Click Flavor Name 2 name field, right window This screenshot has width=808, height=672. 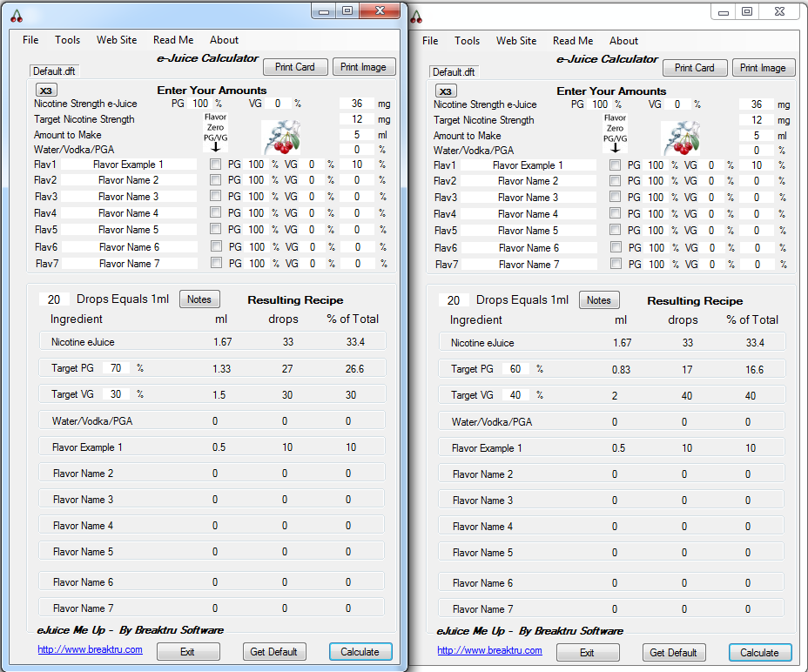click(x=529, y=181)
